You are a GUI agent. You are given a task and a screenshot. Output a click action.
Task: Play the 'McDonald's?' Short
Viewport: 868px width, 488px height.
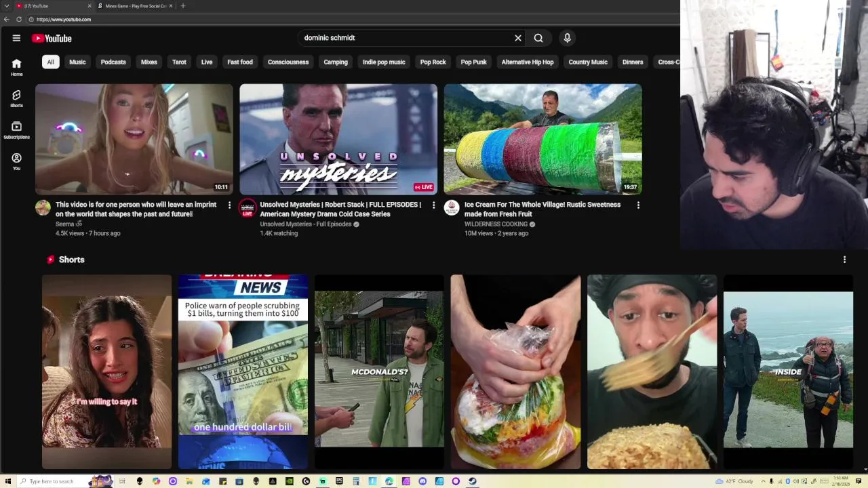click(379, 371)
